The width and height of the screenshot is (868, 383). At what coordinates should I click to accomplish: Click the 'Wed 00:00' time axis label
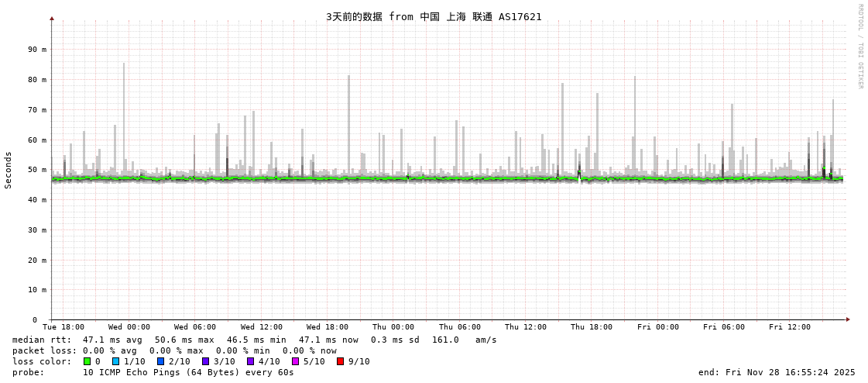129,327
